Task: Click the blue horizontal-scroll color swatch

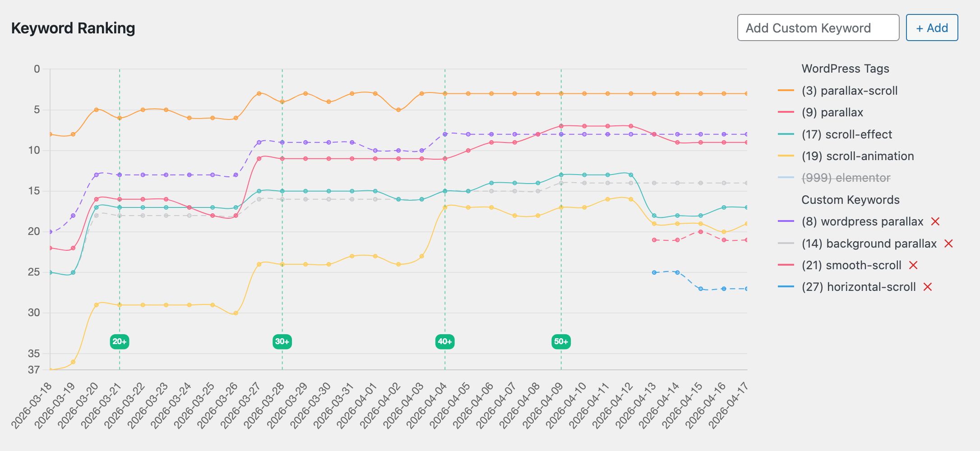Action: pyautogui.click(x=786, y=287)
